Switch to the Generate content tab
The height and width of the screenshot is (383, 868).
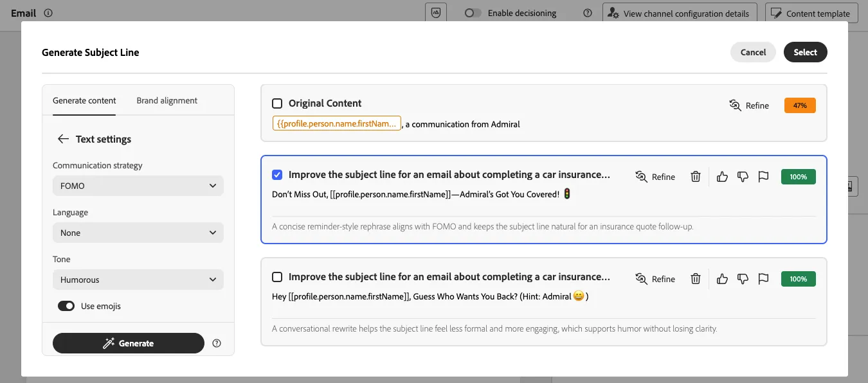pos(84,101)
